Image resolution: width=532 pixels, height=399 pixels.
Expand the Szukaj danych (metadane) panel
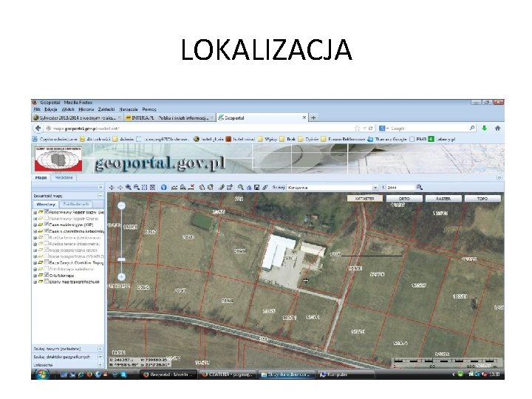coord(100,349)
